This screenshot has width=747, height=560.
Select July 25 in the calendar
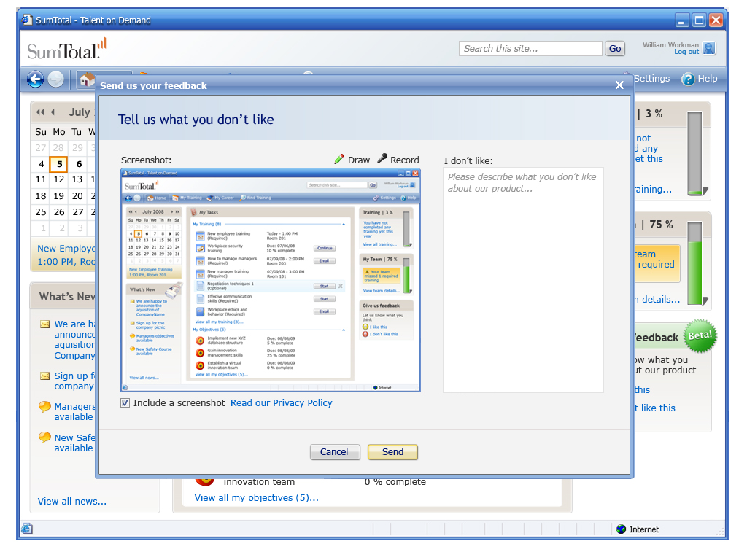[41, 212]
